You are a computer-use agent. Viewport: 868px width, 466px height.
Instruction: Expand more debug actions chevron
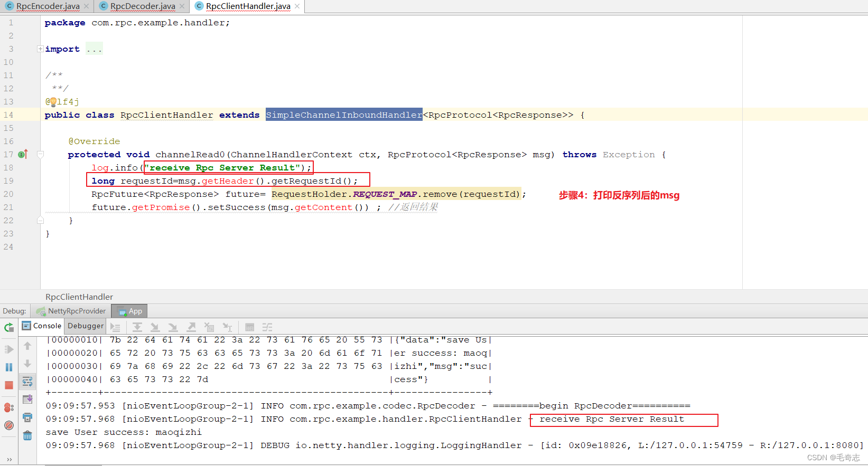coord(9,459)
